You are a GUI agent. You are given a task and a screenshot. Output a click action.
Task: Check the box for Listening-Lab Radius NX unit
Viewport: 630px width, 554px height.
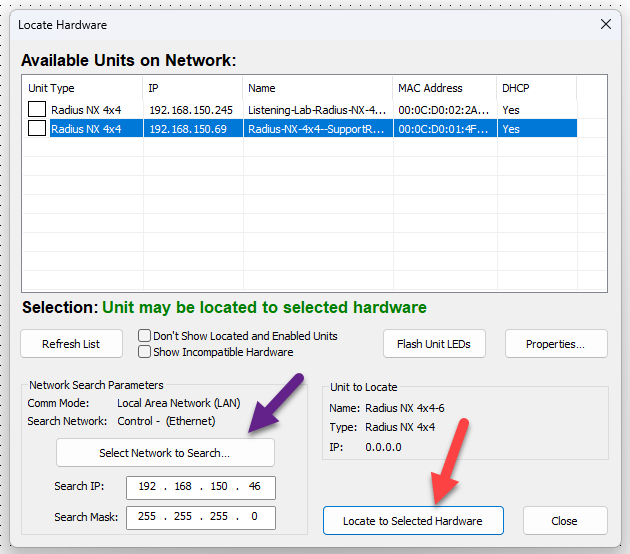pos(37,110)
